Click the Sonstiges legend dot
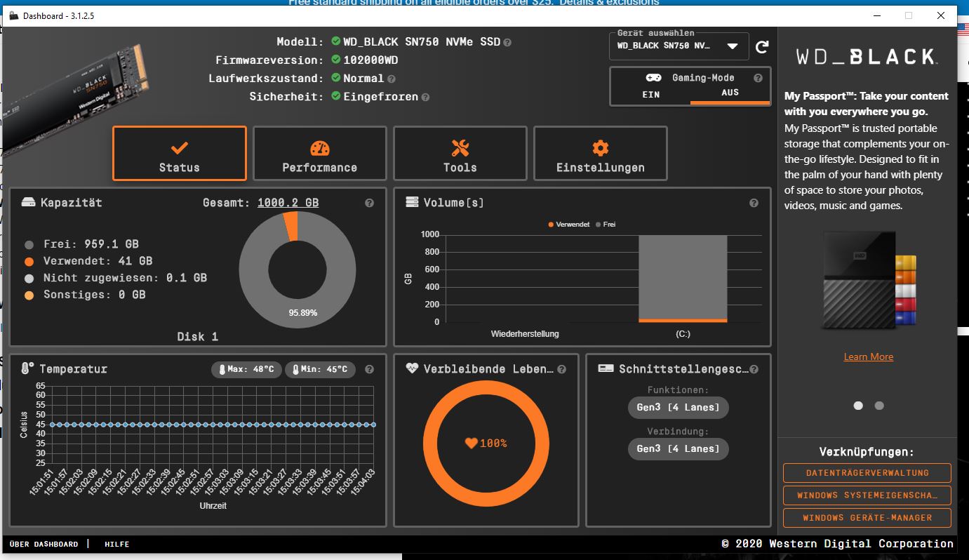 (29, 295)
